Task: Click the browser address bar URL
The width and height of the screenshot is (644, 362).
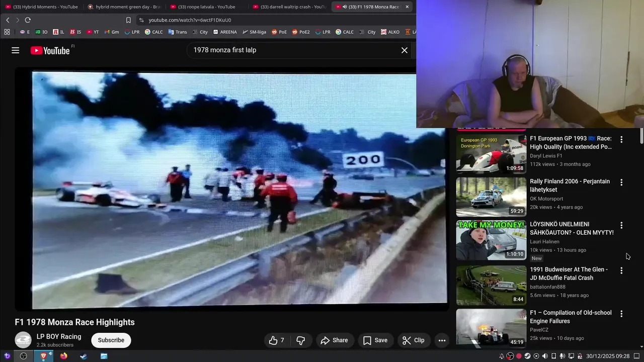Action: pyautogui.click(x=190, y=20)
